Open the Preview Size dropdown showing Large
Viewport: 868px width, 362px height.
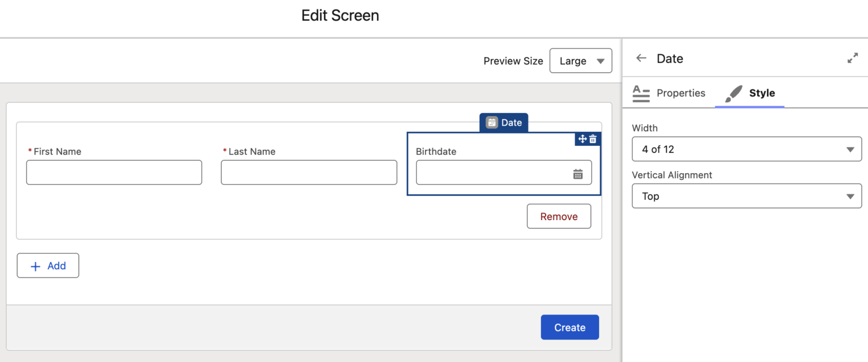pos(580,61)
